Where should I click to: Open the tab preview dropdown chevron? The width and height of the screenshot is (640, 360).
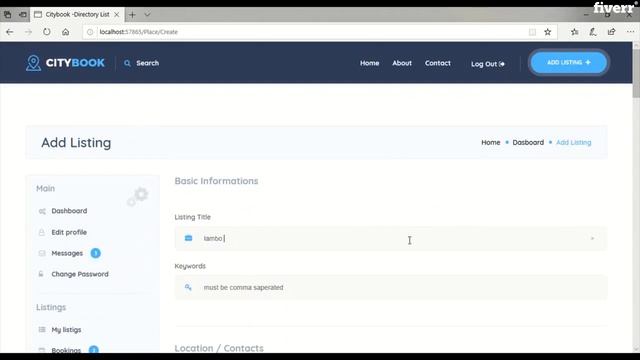click(x=147, y=15)
